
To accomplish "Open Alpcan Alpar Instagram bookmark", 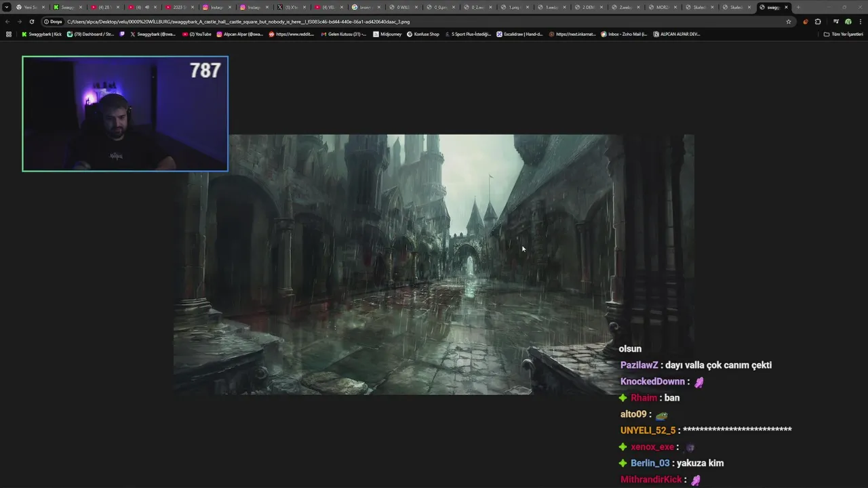I will (240, 34).
